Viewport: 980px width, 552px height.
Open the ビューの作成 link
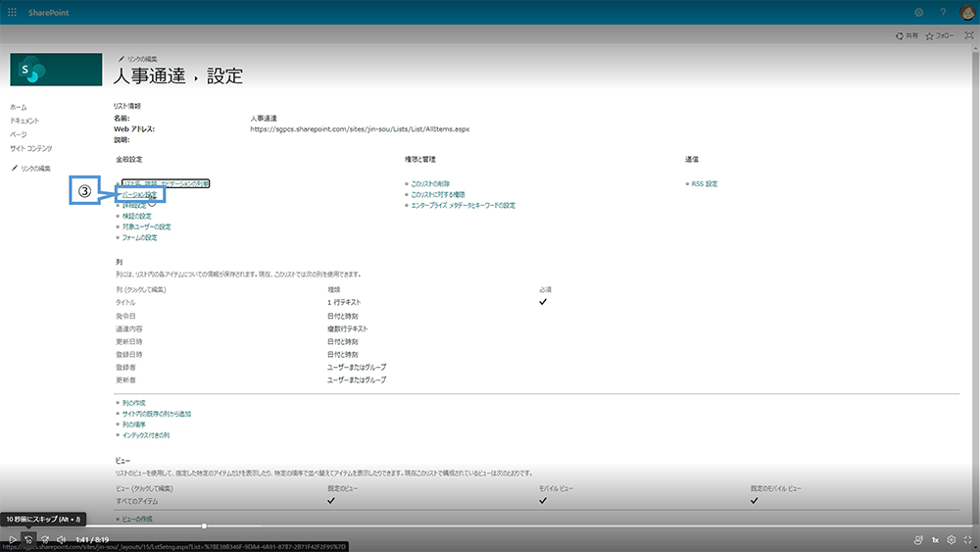click(137, 519)
